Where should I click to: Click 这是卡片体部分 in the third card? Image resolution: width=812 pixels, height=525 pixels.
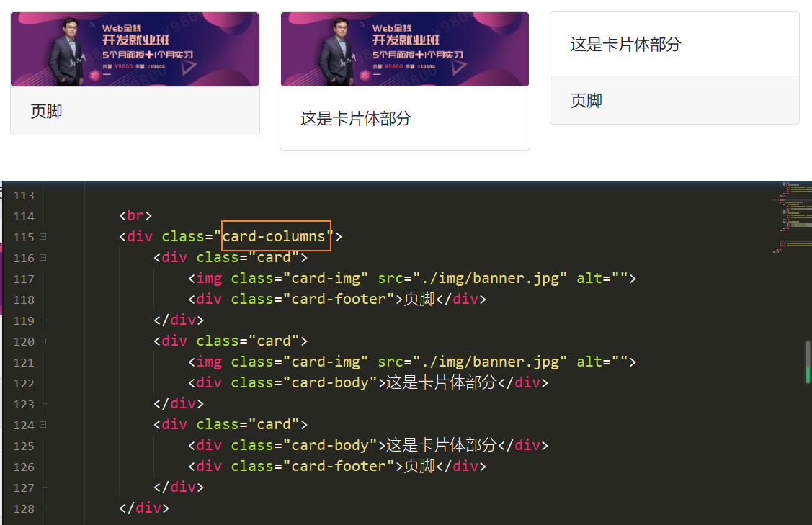pos(625,45)
